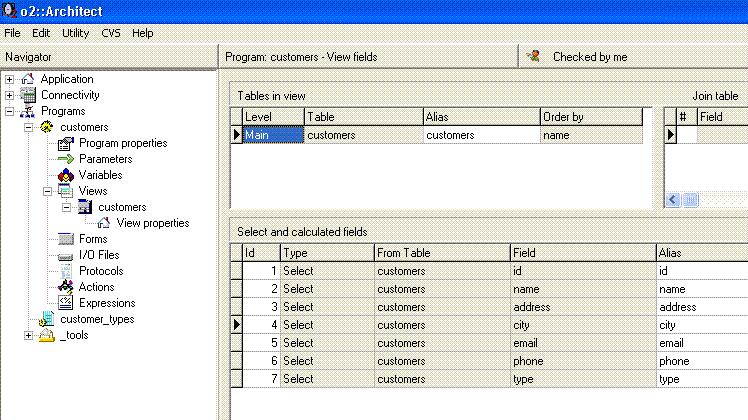748x420 pixels.
Task: Click the Expressions icon
Action: [x=66, y=303]
